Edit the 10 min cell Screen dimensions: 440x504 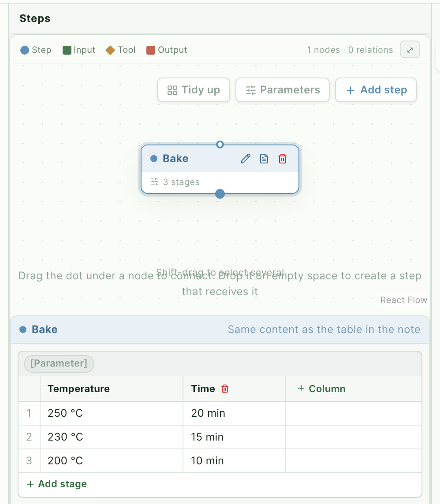234,461
